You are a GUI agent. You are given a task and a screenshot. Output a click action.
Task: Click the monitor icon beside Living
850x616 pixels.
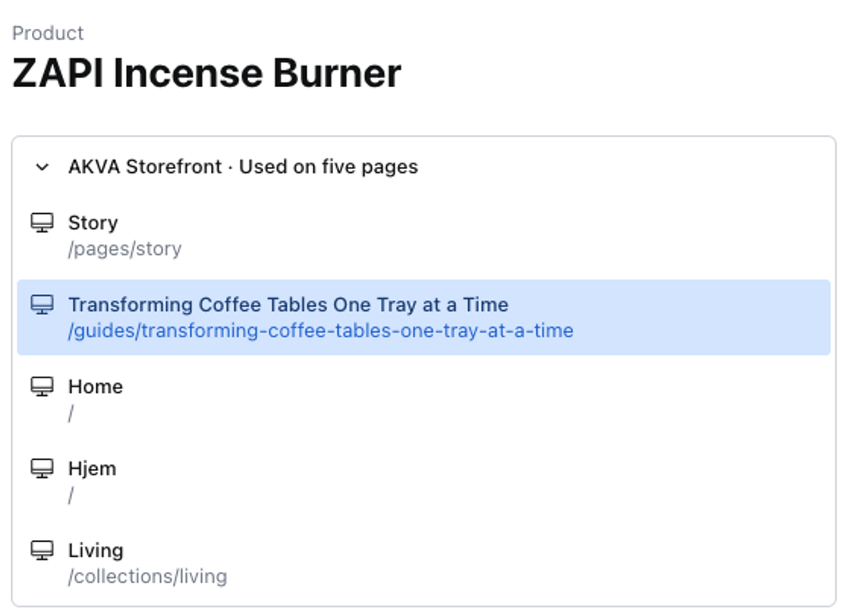click(42, 551)
